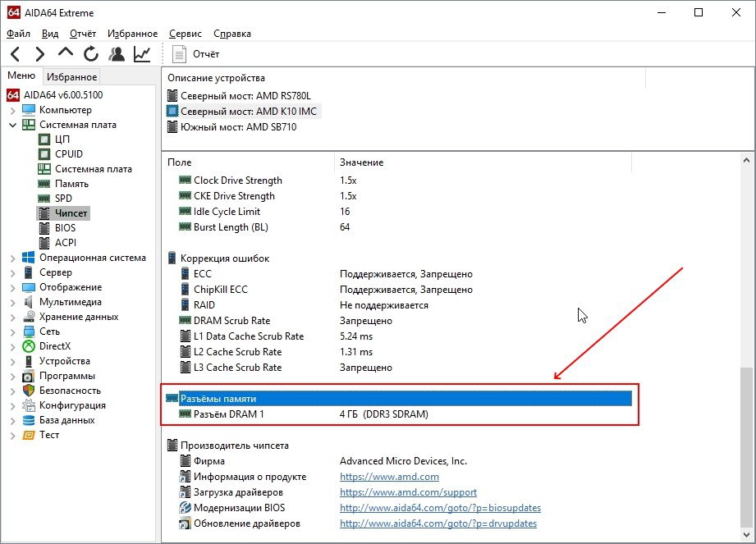Click the Мультимедиа speaker icon
The image size is (756, 544).
point(29,302)
